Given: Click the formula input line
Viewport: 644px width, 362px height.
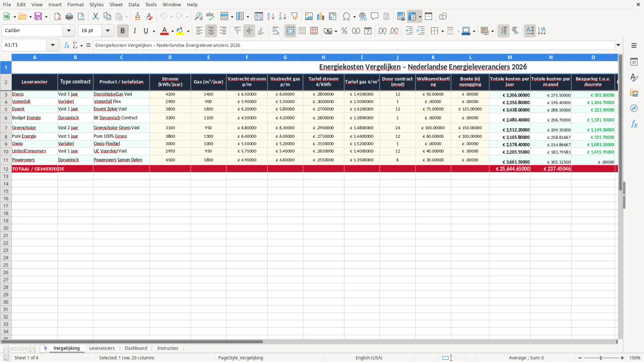Looking at the screenshot, I should [354, 45].
